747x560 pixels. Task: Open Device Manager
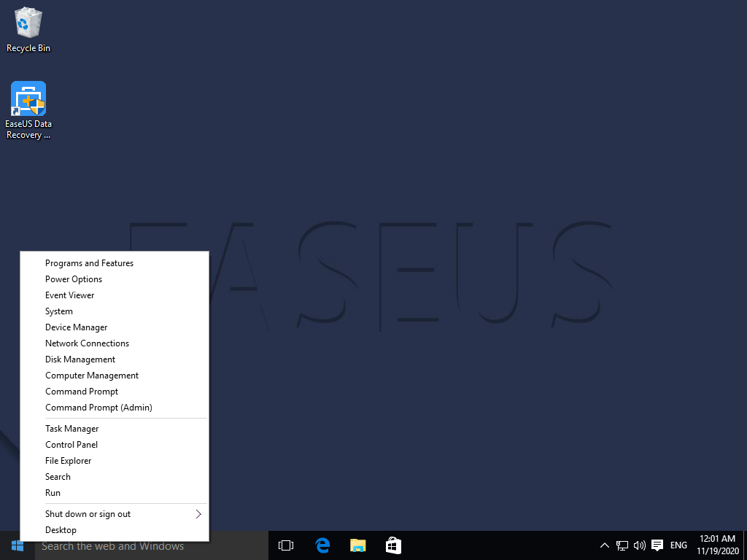115,327
